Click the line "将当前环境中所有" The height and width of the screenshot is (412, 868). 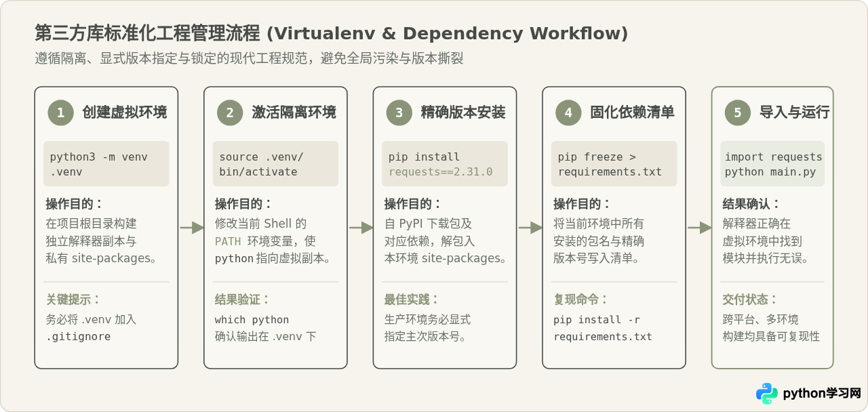tap(599, 224)
